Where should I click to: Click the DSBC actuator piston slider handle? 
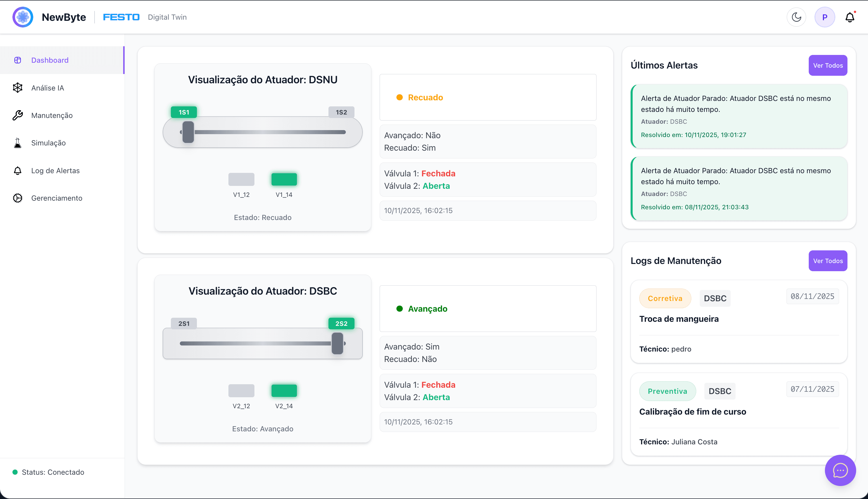pos(337,343)
